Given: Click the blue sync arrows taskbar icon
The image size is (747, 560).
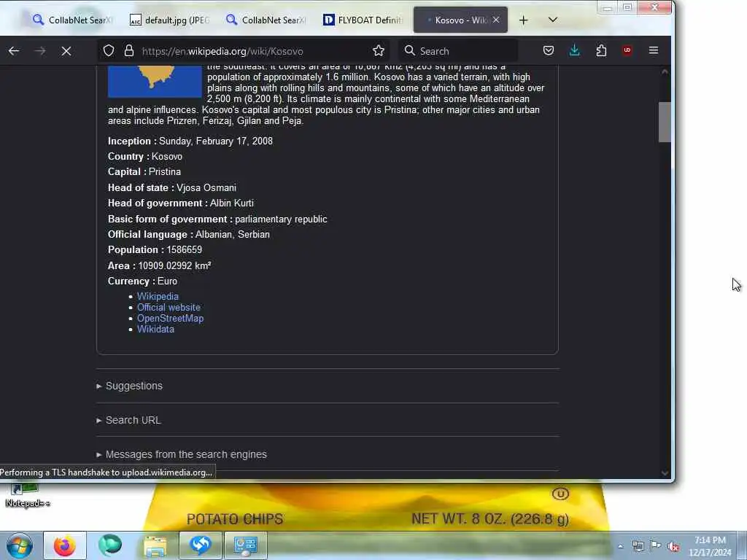Looking at the screenshot, I should click(200, 545).
